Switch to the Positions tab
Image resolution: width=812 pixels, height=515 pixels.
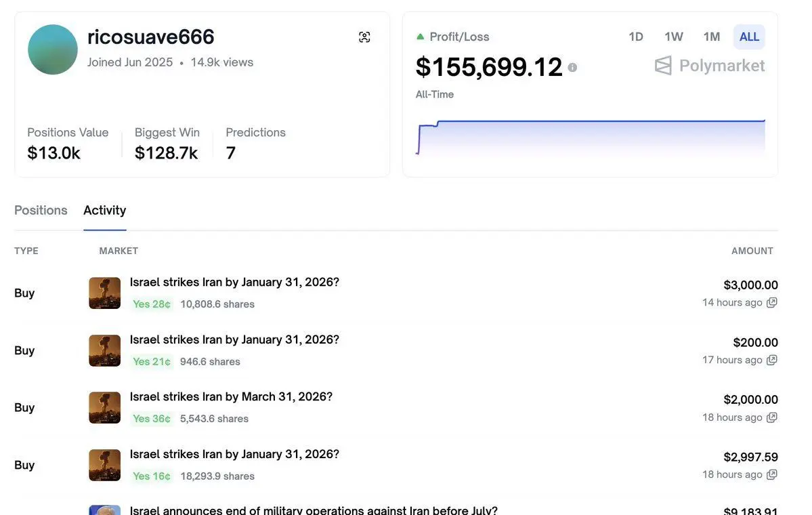(40, 209)
